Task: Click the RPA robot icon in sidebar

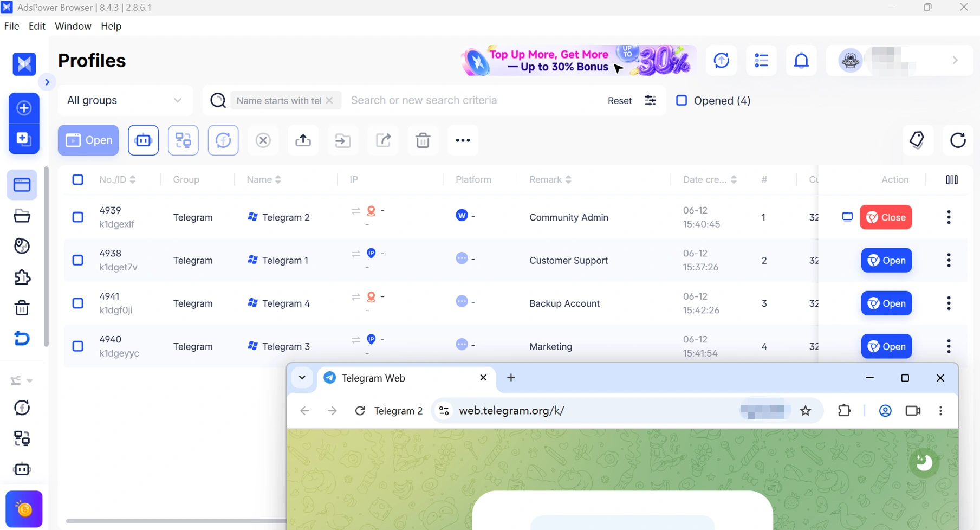Action: tap(22, 469)
